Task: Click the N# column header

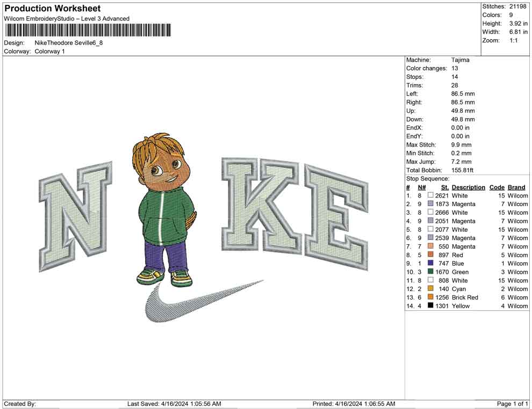Action: [x=422, y=187]
